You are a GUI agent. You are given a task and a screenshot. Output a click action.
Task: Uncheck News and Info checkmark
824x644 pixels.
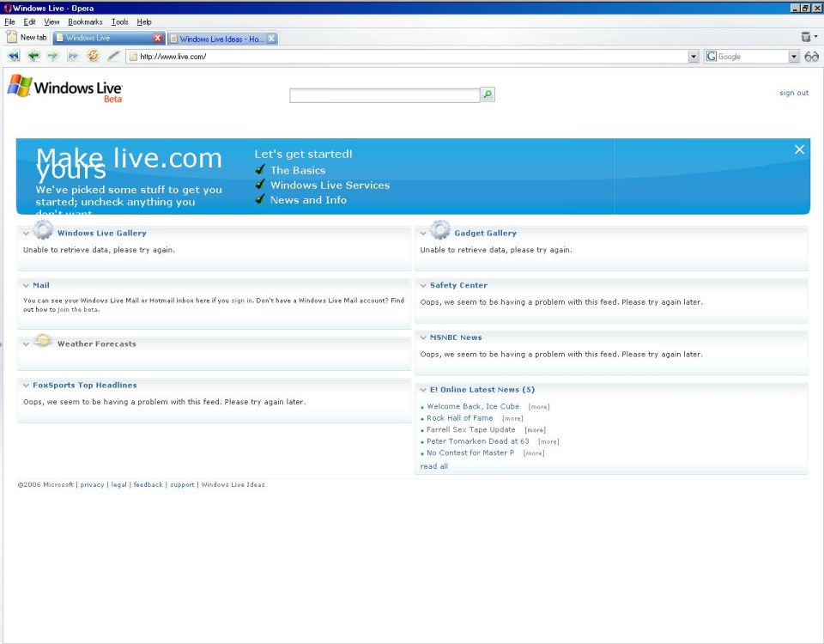pos(259,198)
